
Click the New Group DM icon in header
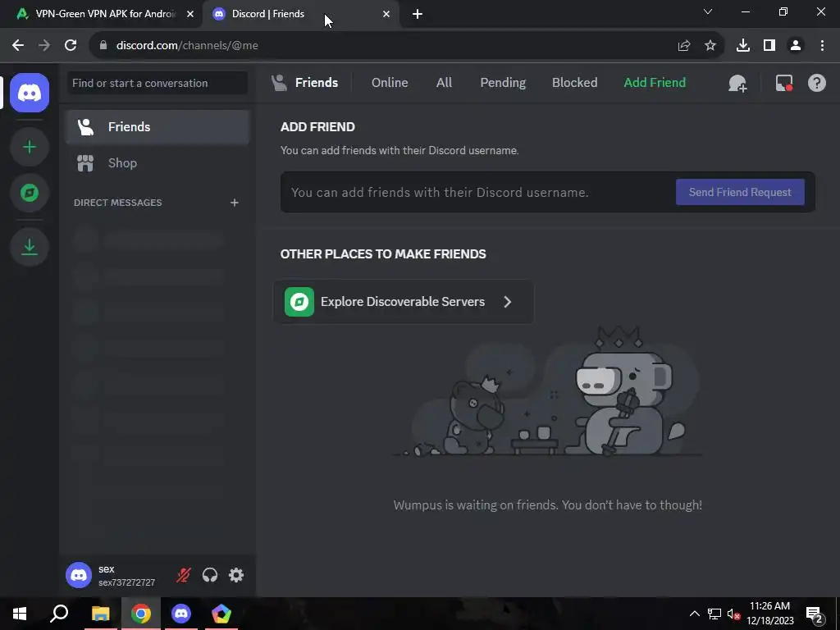click(737, 83)
